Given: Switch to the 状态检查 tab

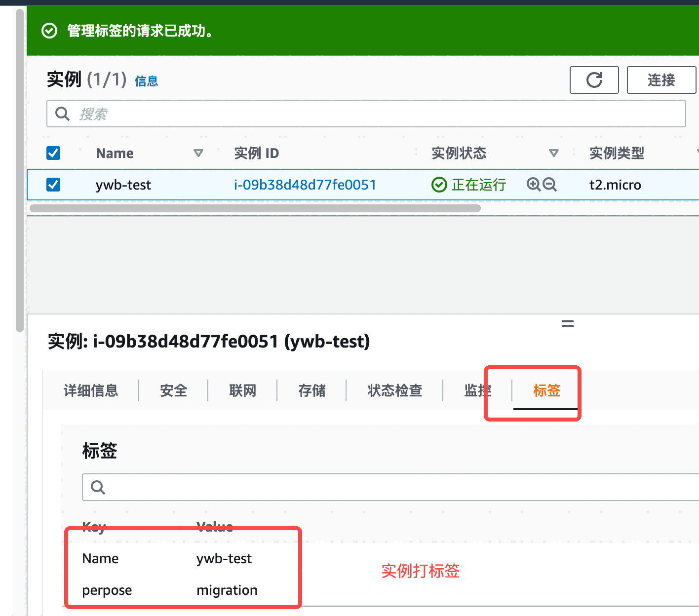Looking at the screenshot, I should pyautogui.click(x=395, y=390).
